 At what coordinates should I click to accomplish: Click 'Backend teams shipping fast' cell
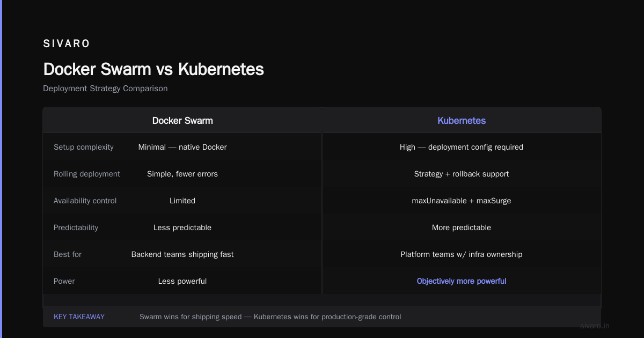click(x=182, y=254)
